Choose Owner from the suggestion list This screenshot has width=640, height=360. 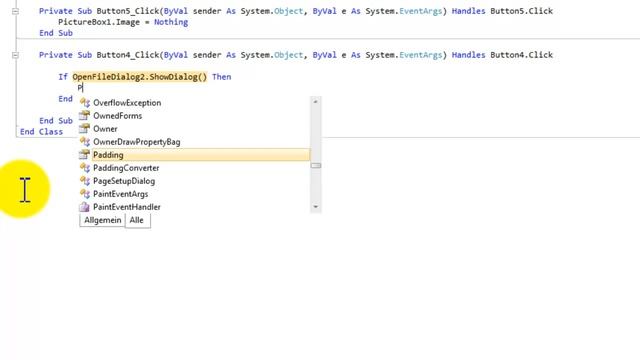tap(105, 129)
